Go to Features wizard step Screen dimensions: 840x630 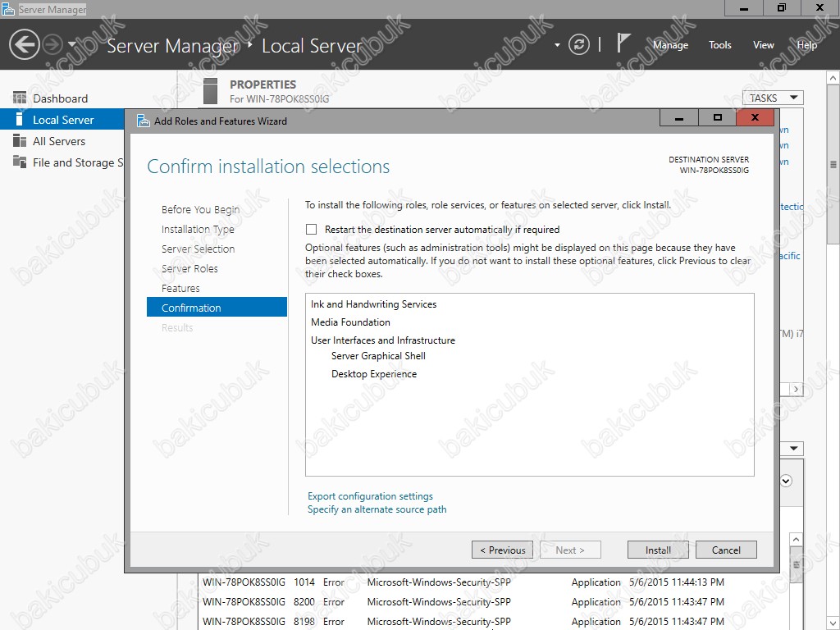(x=180, y=288)
